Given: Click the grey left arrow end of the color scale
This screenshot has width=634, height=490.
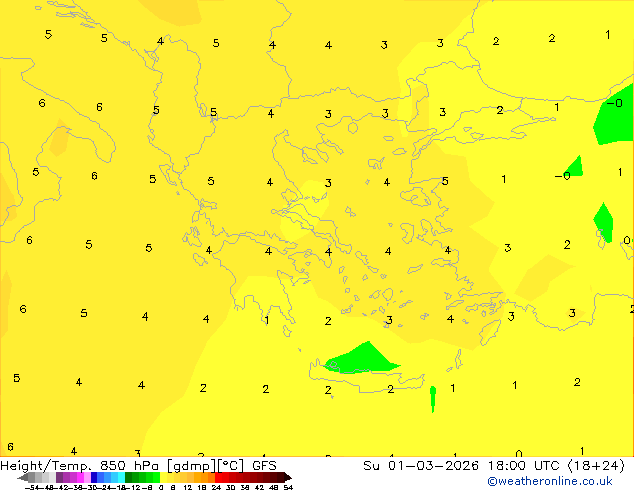Looking at the screenshot, I should pyautogui.click(x=23, y=477).
